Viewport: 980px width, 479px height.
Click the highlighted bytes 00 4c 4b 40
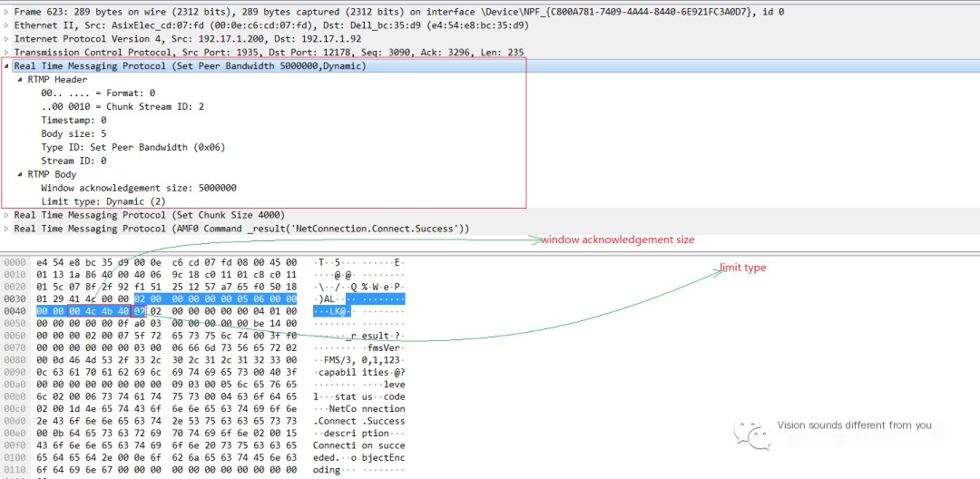pyautogui.click(x=99, y=312)
